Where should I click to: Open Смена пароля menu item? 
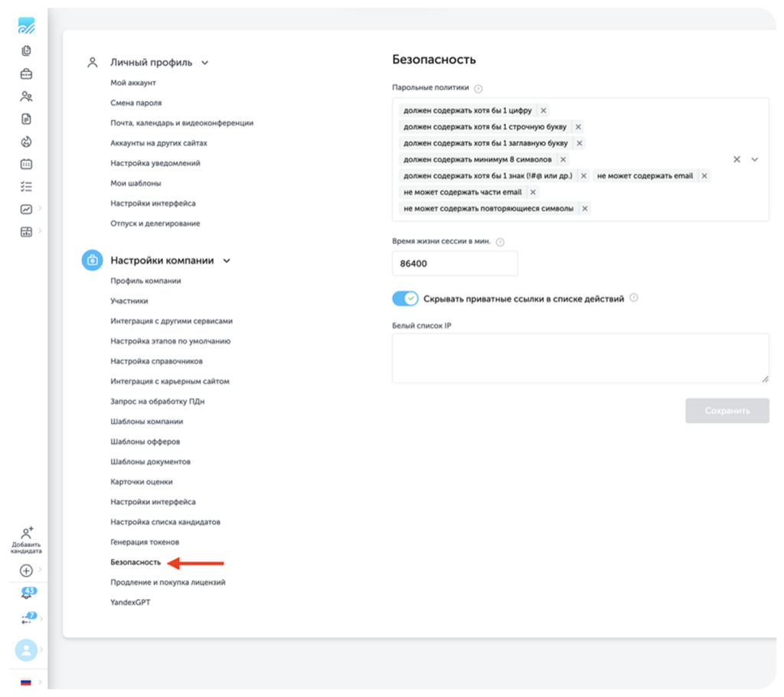click(x=136, y=103)
